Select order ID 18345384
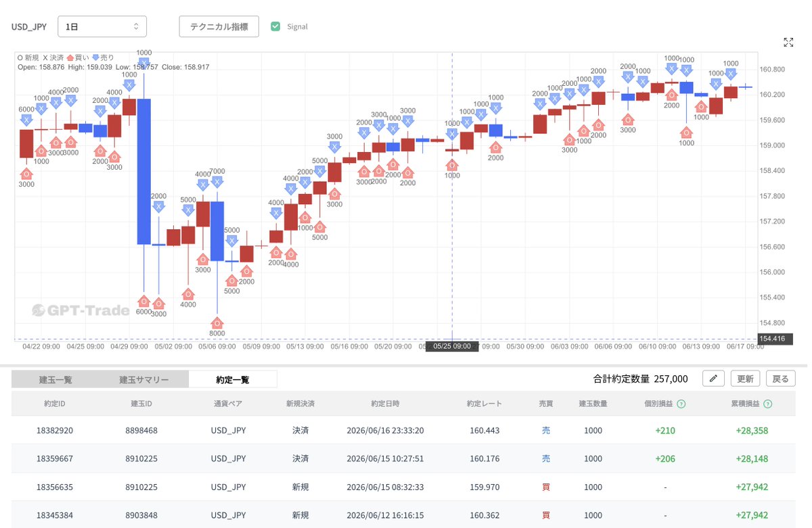 point(55,515)
